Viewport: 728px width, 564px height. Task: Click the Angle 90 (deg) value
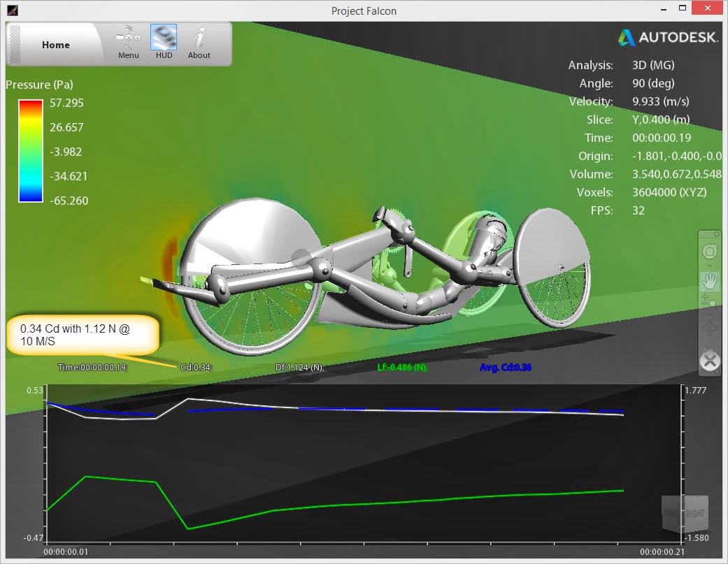pos(653,83)
